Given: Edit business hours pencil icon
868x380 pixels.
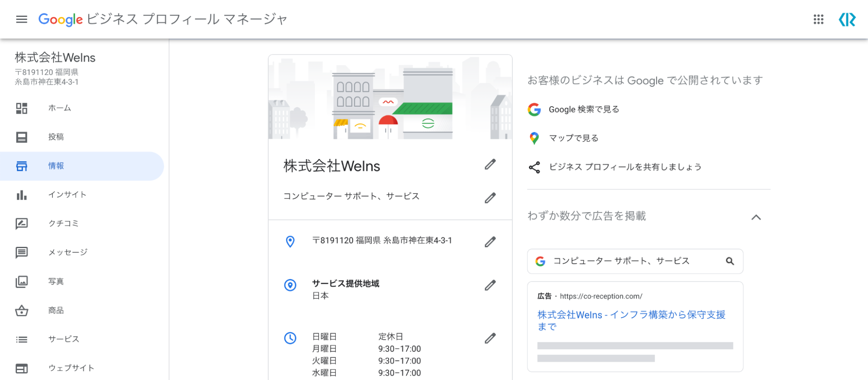Looking at the screenshot, I should tap(490, 338).
